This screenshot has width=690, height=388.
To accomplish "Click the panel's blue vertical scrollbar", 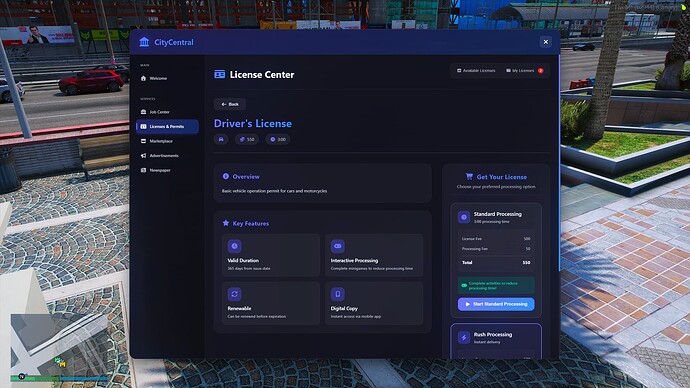I will pos(559,163).
